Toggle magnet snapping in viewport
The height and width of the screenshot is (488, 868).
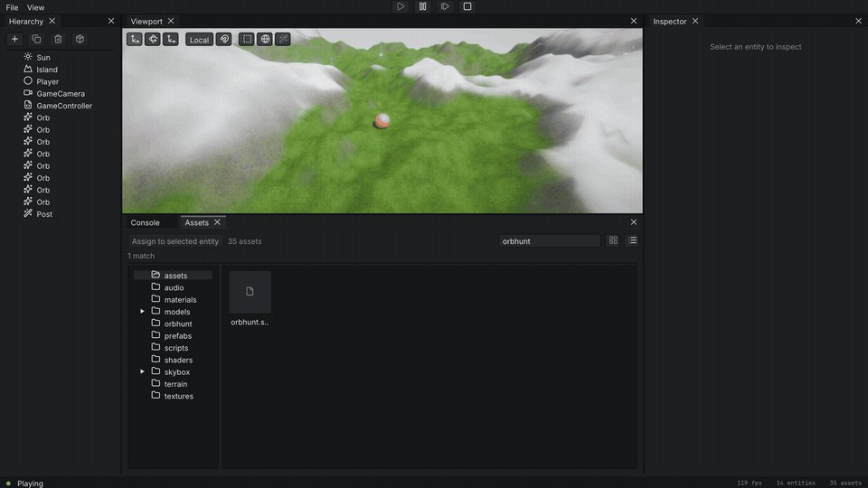(x=223, y=39)
